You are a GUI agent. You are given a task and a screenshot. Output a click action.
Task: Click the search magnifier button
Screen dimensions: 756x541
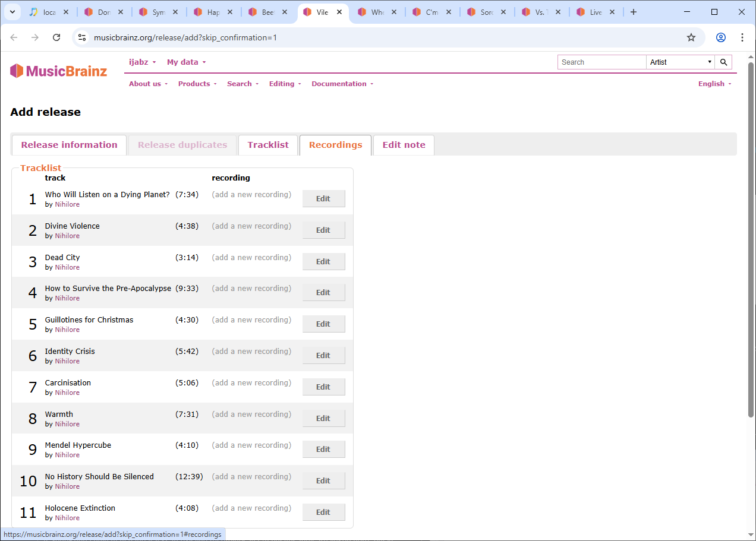tap(723, 62)
